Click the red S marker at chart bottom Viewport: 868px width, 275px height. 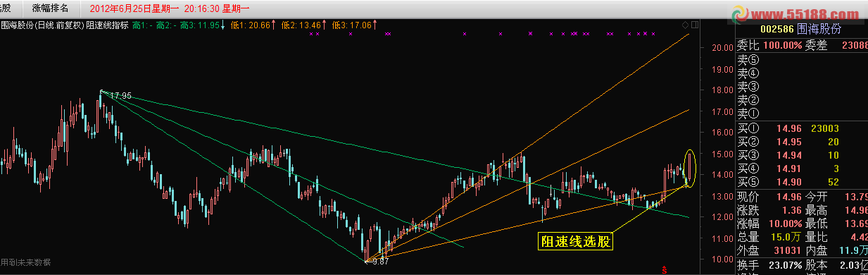tap(665, 269)
